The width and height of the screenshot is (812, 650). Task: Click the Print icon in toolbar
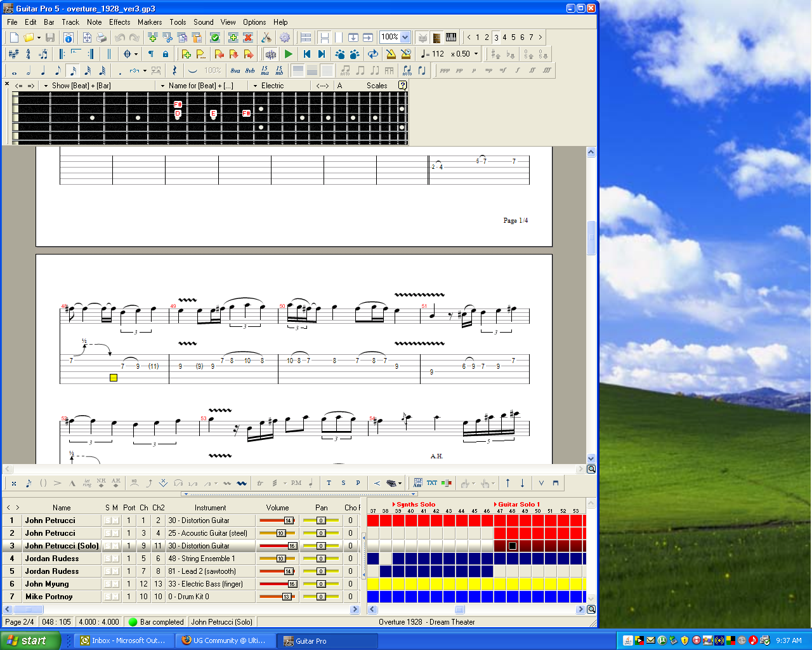[101, 37]
